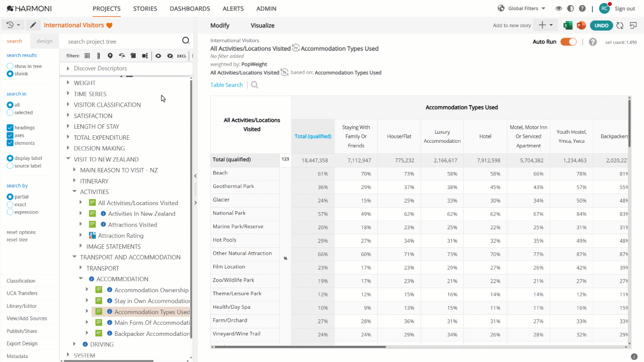Click the Table Search link
This screenshot has height=362, width=644.
click(x=226, y=85)
